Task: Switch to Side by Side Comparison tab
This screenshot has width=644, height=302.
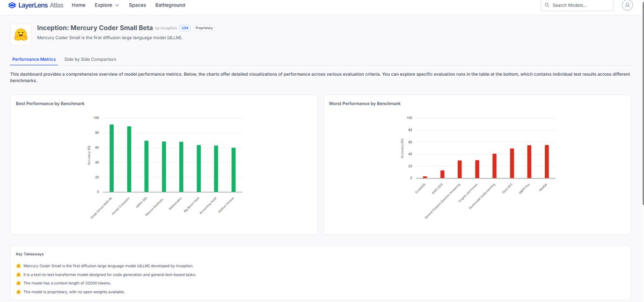Action: click(x=90, y=59)
